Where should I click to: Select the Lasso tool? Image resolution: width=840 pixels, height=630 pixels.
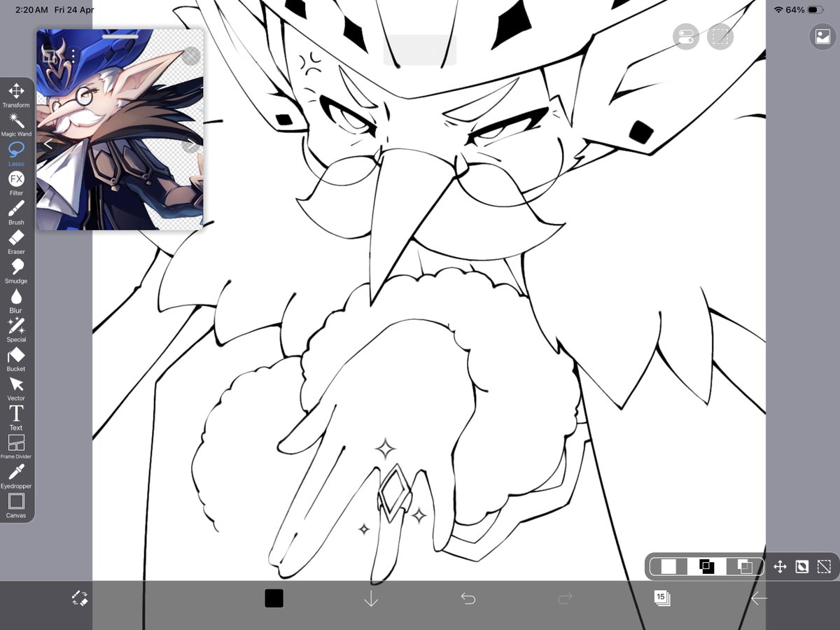pos(16,154)
